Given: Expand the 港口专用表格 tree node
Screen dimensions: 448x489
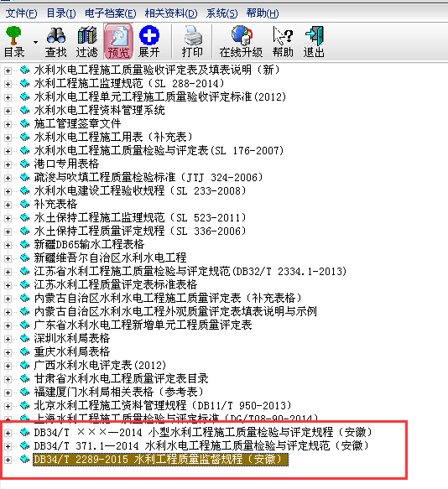Looking at the screenshot, I should pos(8,164).
